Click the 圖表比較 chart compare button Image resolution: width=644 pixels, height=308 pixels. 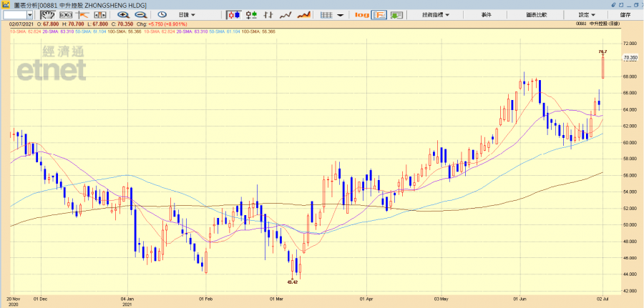(x=535, y=14)
